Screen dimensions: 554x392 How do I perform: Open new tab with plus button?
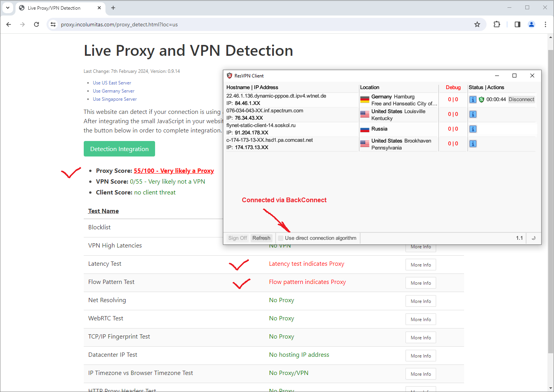(113, 8)
